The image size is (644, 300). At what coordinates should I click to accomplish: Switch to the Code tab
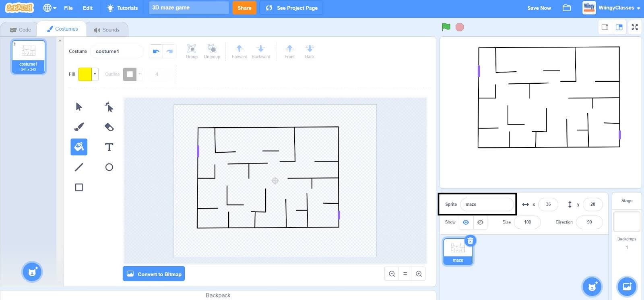pos(20,30)
